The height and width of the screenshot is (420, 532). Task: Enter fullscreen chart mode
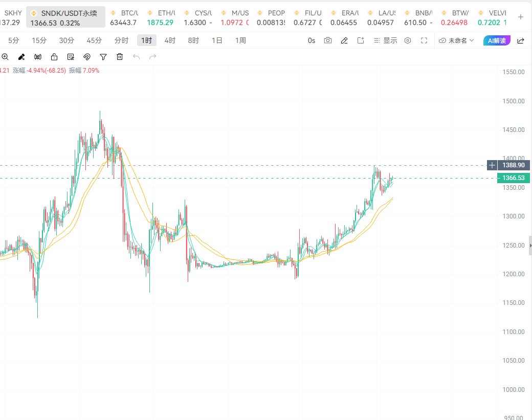424,40
